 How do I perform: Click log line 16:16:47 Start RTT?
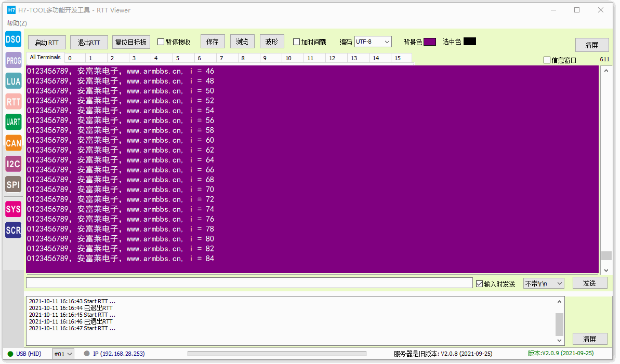click(x=72, y=328)
